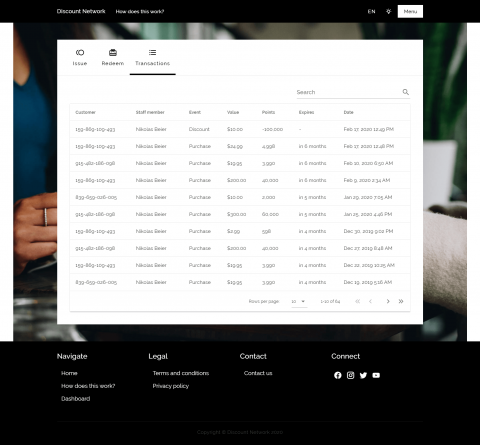This screenshot has height=445, width=480.
Task: Open How does this work header link
Action: 140,11
